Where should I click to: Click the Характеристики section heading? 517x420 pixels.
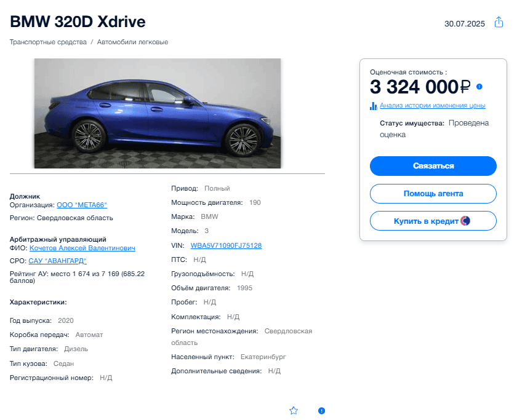[38, 302]
